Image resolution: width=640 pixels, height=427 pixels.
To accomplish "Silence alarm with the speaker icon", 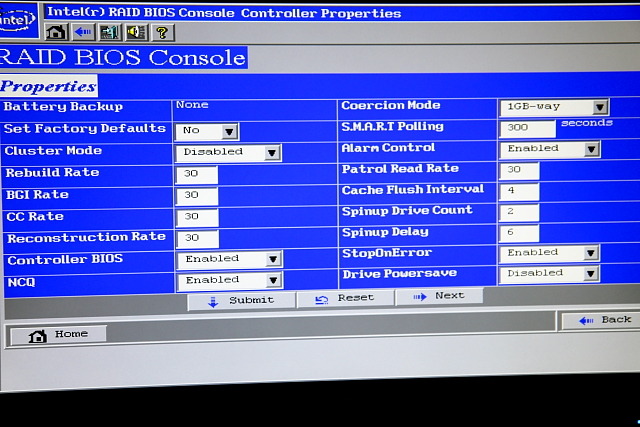I will click(136, 32).
